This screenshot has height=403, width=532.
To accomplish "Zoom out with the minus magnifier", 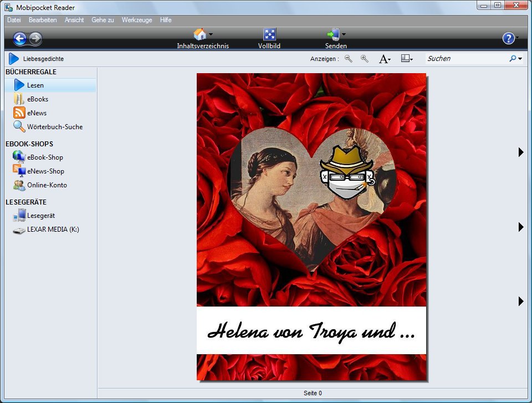I will tap(348, 58).
